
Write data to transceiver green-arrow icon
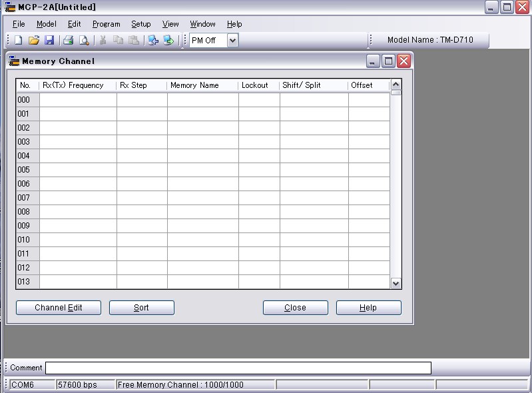(168, 41)
